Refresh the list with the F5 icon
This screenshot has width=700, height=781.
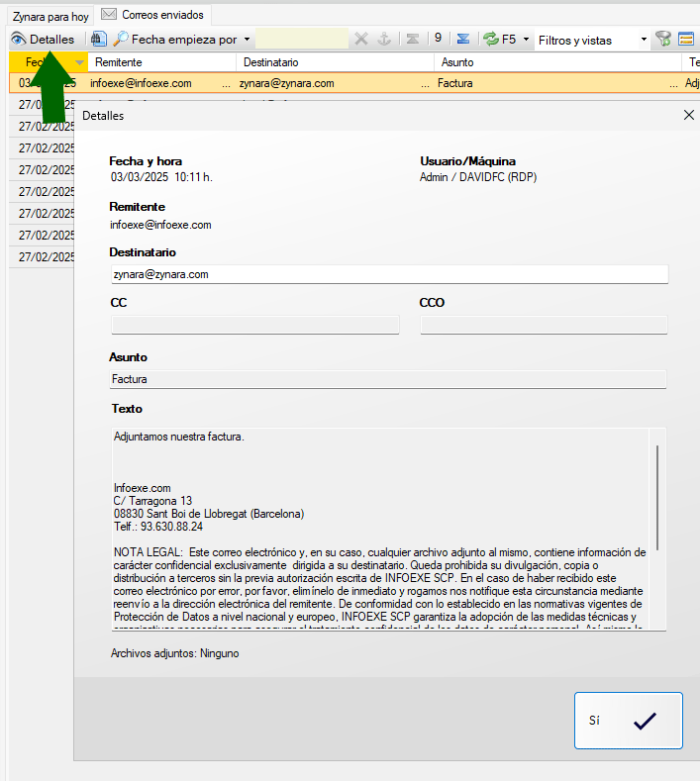click(490, 40)
